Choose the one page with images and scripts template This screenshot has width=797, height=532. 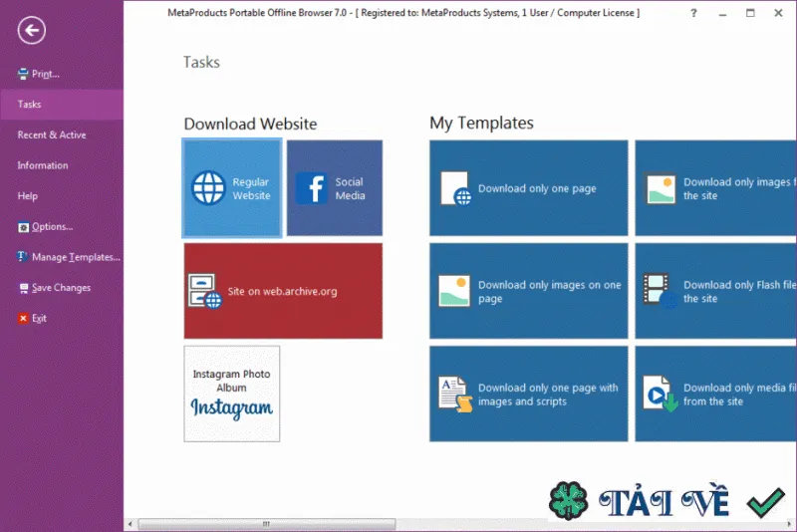(529, 394)
